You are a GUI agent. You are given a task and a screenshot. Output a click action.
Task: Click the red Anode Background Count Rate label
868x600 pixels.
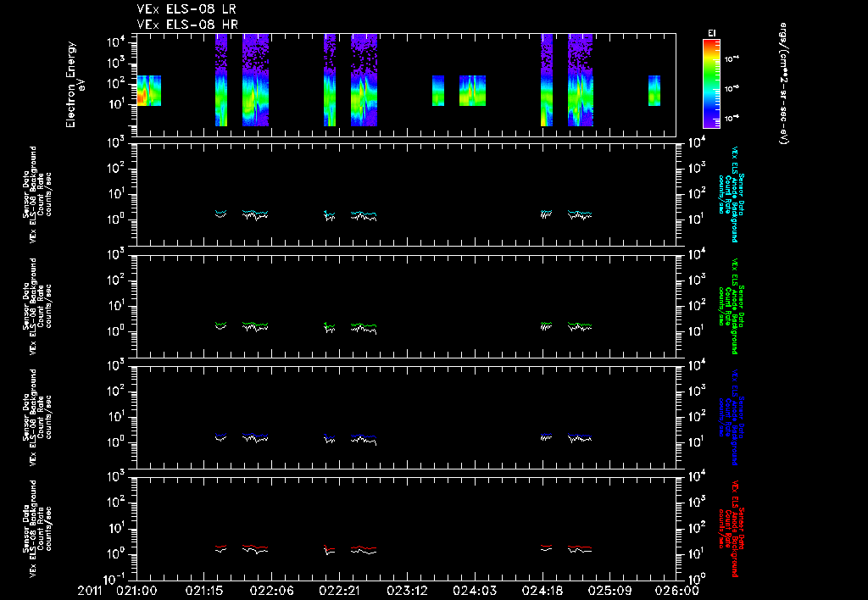pos(731,528)
